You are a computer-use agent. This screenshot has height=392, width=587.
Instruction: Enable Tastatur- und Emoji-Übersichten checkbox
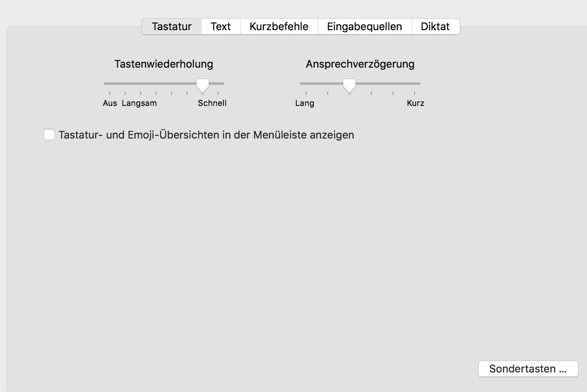[49, 134]
